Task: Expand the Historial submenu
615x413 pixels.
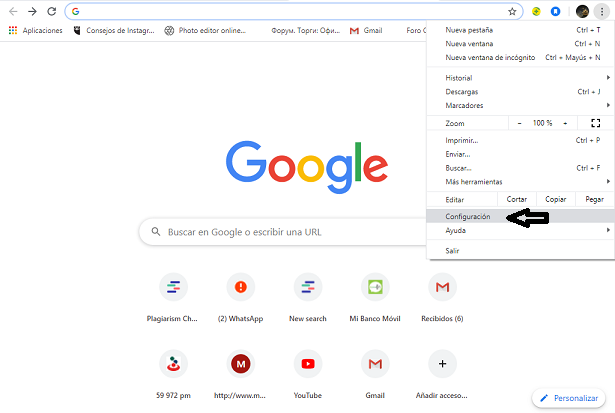Action: pyautogui.click(x=520, y=78)
